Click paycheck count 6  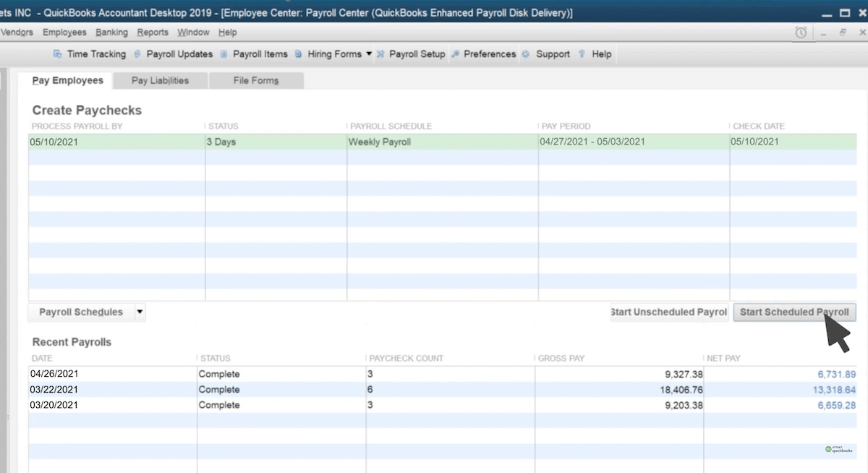(371, 390)
